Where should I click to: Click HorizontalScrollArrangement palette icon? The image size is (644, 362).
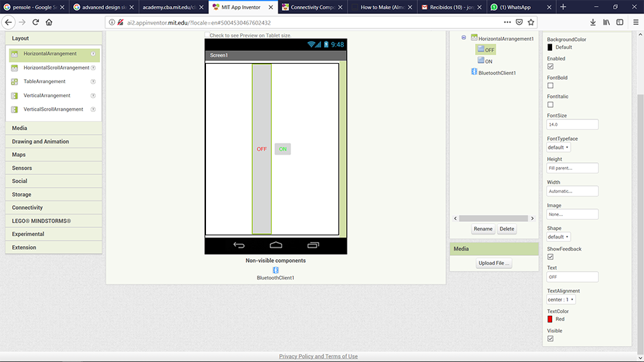pyautogui.click(x=14, y=68)
